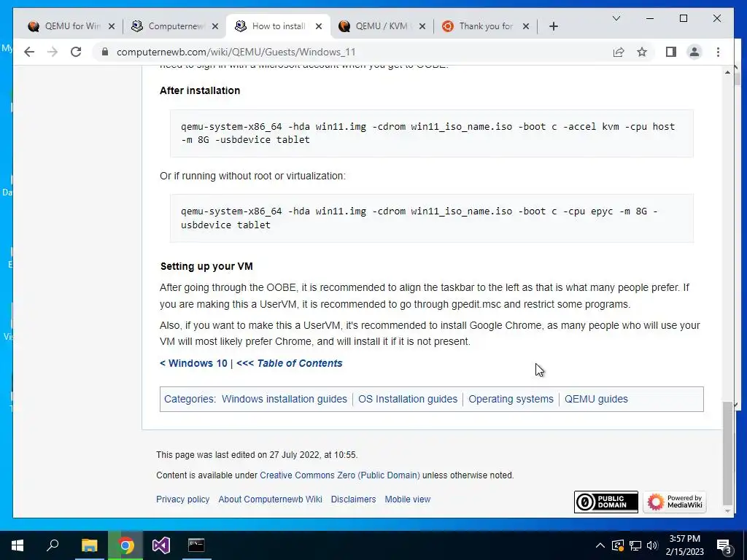Screen dimensions: 747x560
Task: Bookmark this page with the star
Action: coord(642,52)
